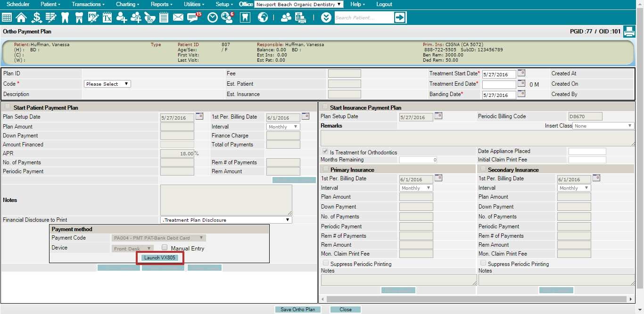Click the clock icon in toolbar
Viewport: 644px width, 314px height.
point(213,18)
